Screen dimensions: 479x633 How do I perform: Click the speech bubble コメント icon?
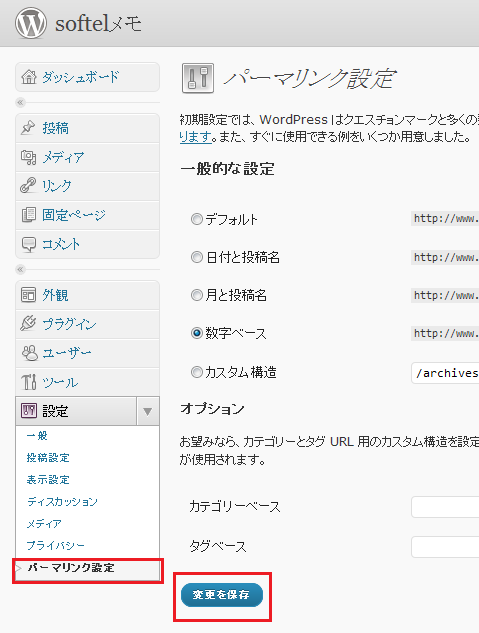pyautogui.click(x=28, y=244)
